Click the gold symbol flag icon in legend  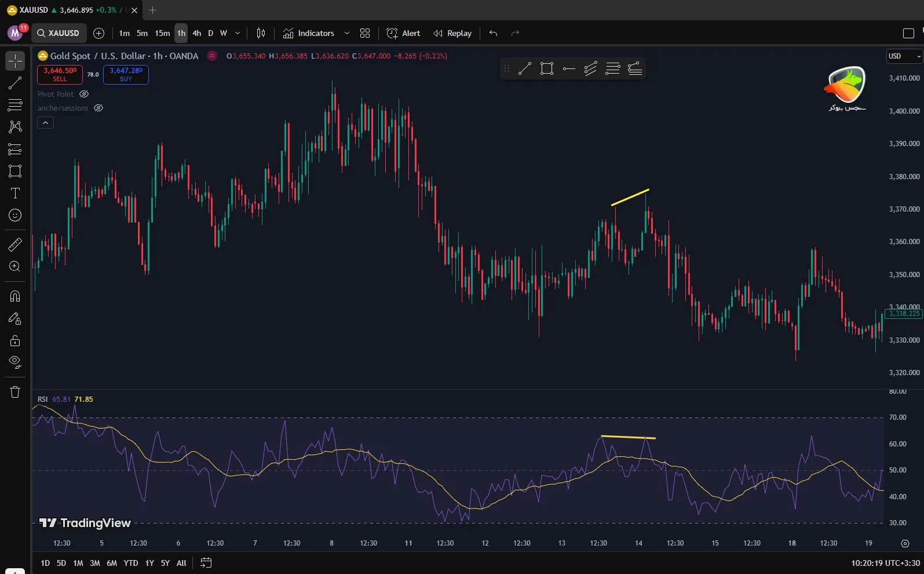click(43, 56)
